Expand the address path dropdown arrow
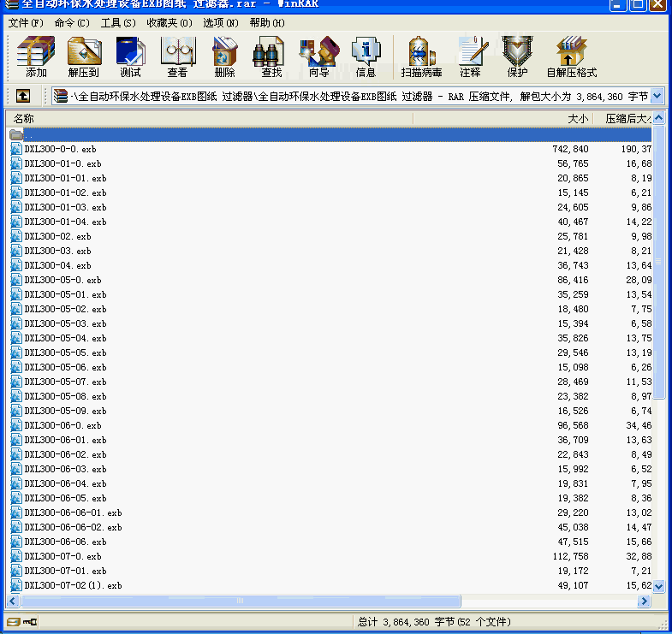Image resolution: width=672 pixels, height=634 pixels. 657,96
